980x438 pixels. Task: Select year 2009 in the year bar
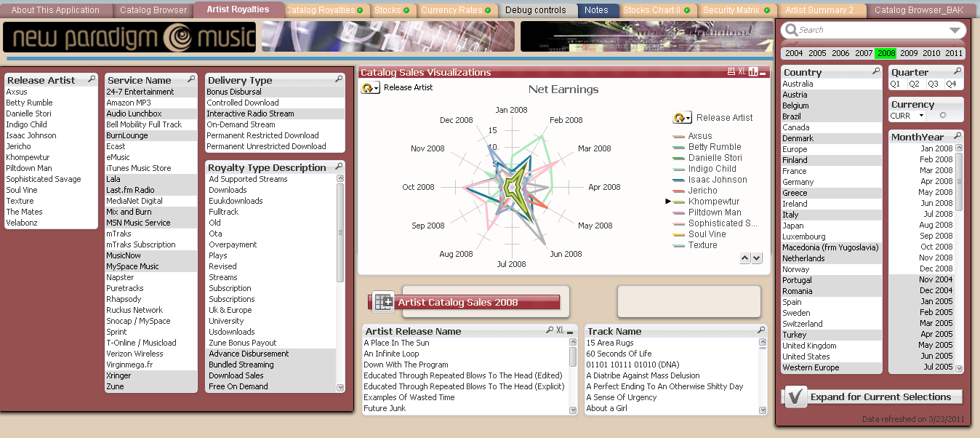coord(909,53)
